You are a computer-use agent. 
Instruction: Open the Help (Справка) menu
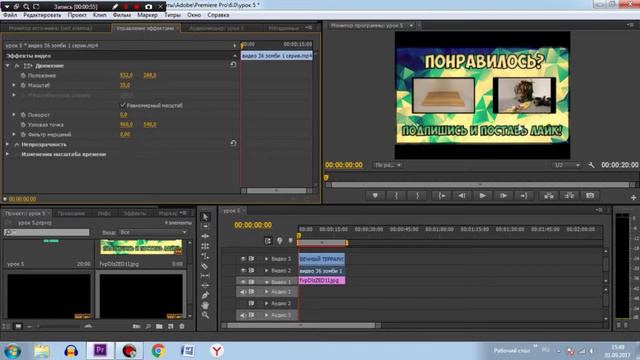pos(218,15)
